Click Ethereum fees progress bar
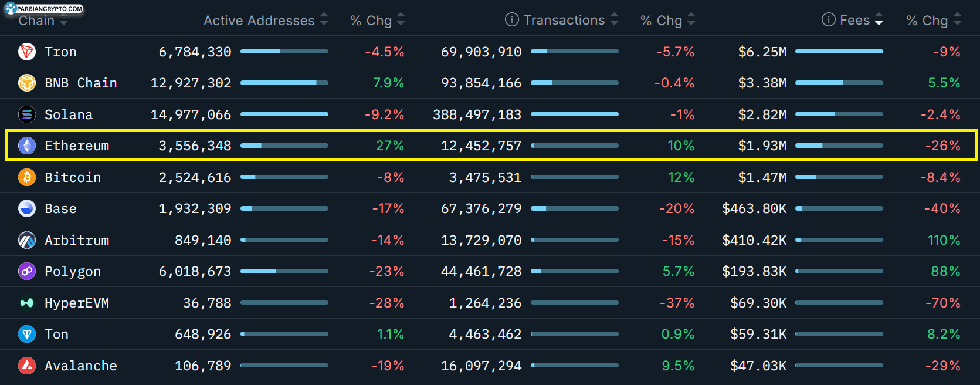Image resolution: width=980 pixels, height=385 pixels. click(839, 146)
